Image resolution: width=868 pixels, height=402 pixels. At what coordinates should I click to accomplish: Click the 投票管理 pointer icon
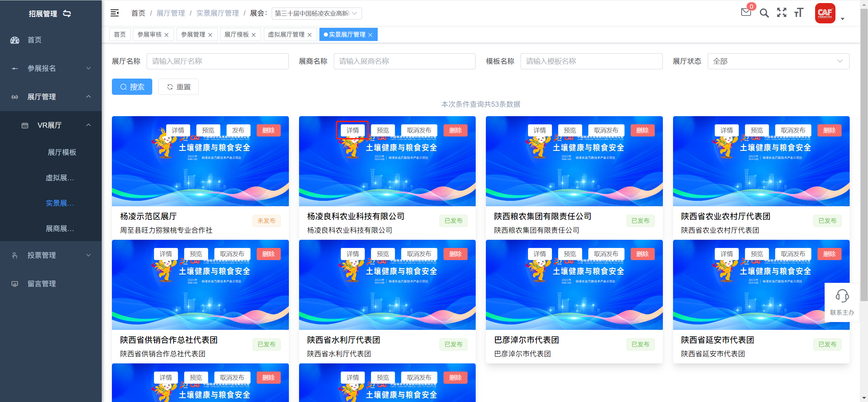(x=15, y=255)
